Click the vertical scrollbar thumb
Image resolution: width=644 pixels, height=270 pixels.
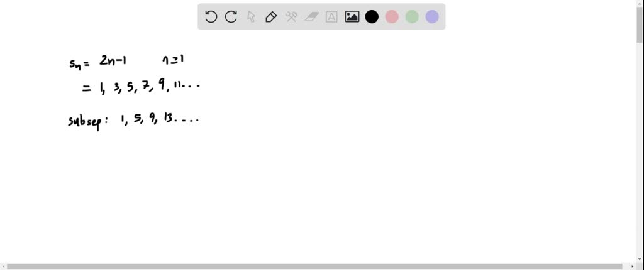(640, 24)
